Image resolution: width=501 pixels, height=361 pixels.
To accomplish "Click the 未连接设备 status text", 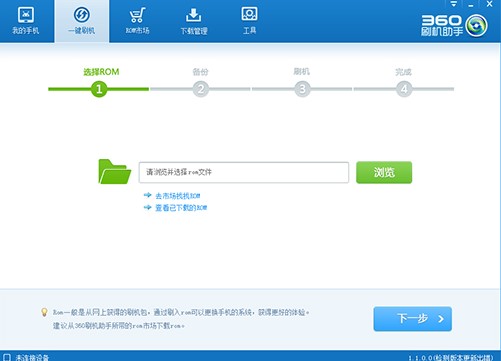I will [32, 358].
